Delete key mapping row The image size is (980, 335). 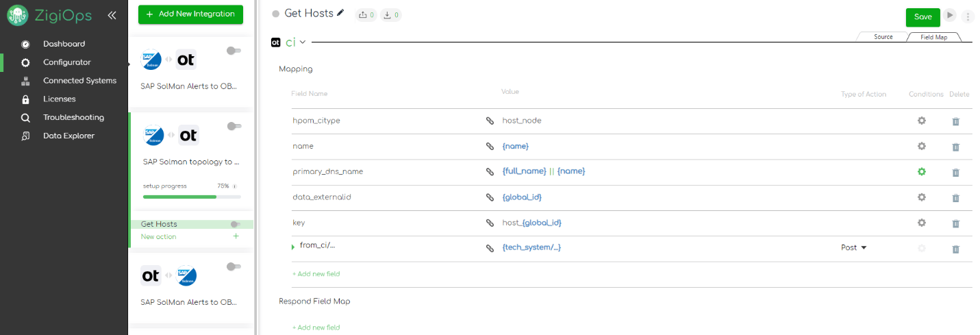[x=956, y=224]
